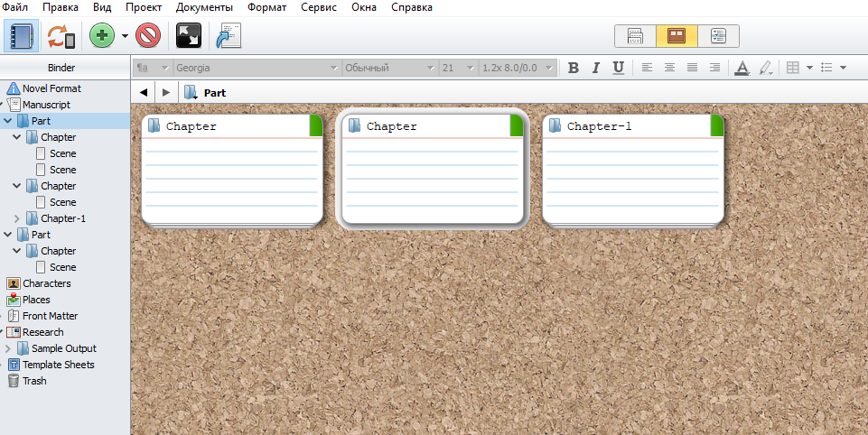Click the red Move to Trash icon
868x435 pixels.
click(148, 36)
